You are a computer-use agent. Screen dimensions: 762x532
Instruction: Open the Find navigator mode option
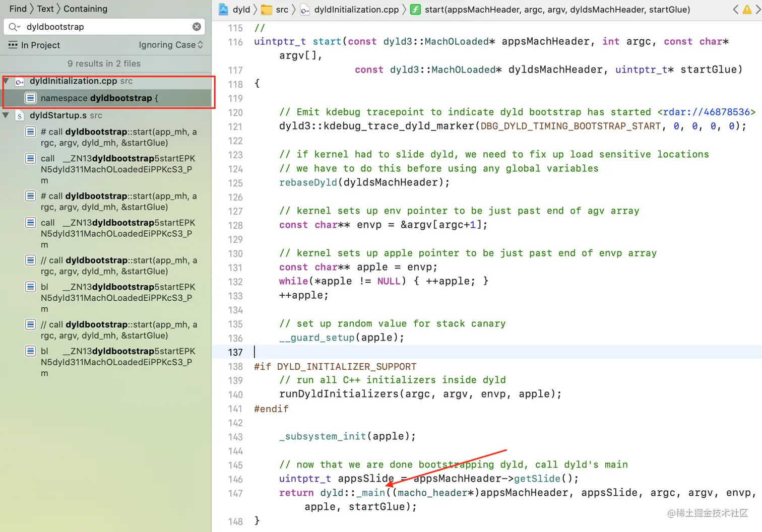18,9
